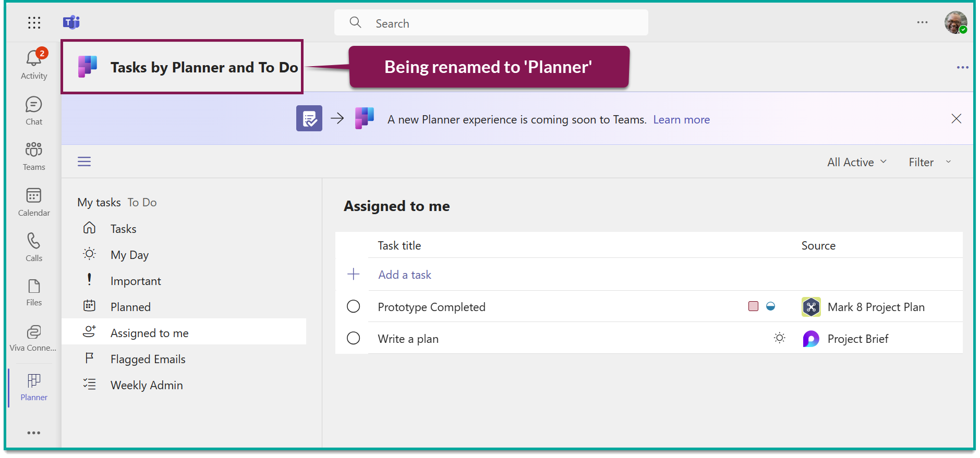The height and width of the screenshot is (458, 980).
Task: Click the Learn more link
Action: [681, 119]
